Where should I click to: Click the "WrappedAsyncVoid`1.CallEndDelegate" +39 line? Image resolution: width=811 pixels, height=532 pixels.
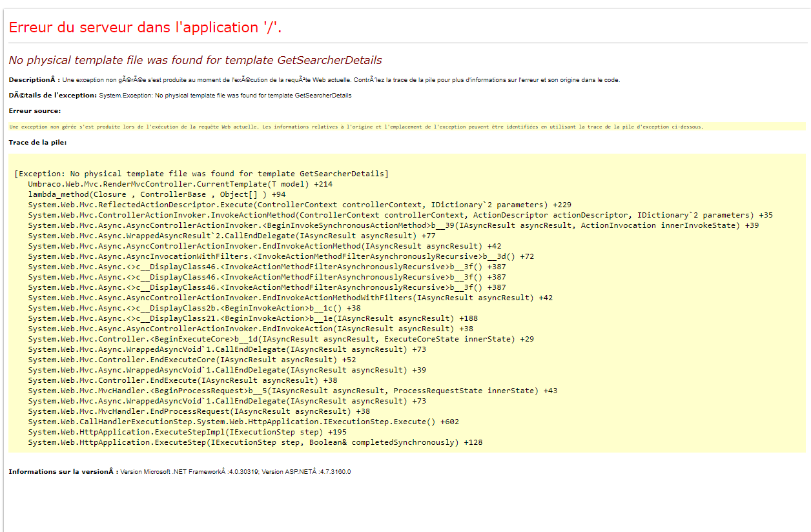(227, 370)
